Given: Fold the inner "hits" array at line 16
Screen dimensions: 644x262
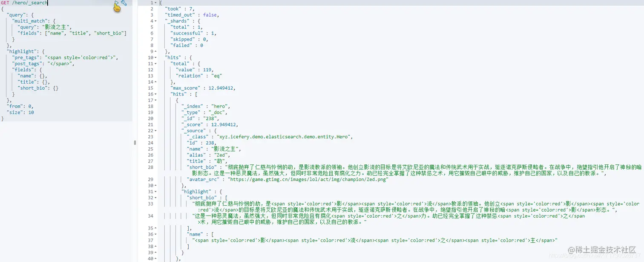Looking at the screenshot, I should (155, 94).
